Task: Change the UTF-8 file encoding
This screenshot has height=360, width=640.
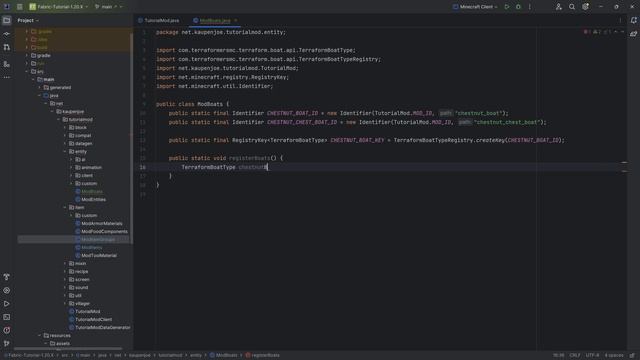Action: point(592,355)
